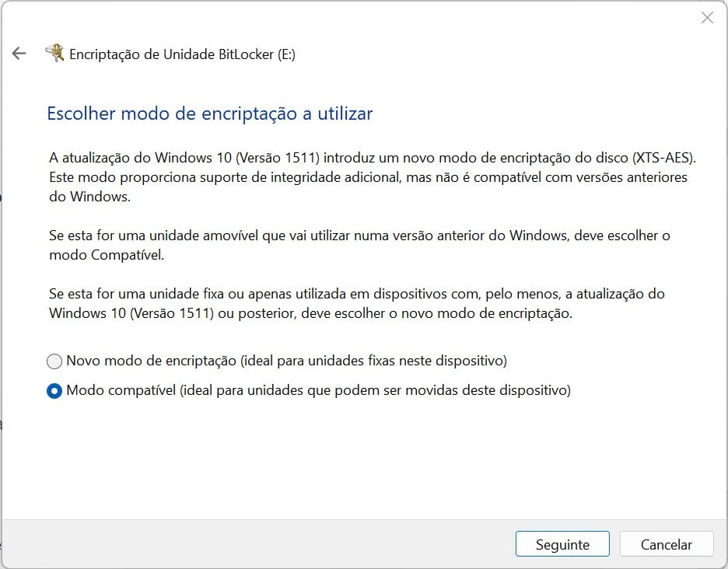This screenshot has height=569, width=728.
Task: Go back using the left arrow
Action: [x=19, y=54]
